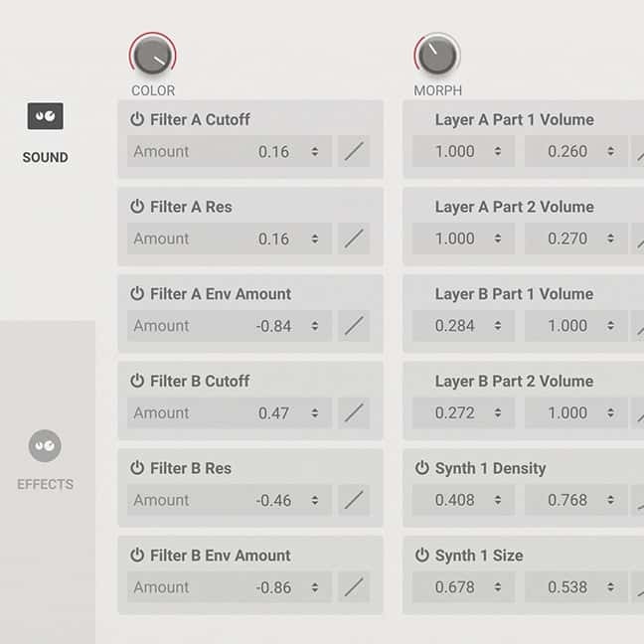The height and width of the screenshot is (644, 644).
Task: Click the MORPH macro knob
Action: pos(437,56)
